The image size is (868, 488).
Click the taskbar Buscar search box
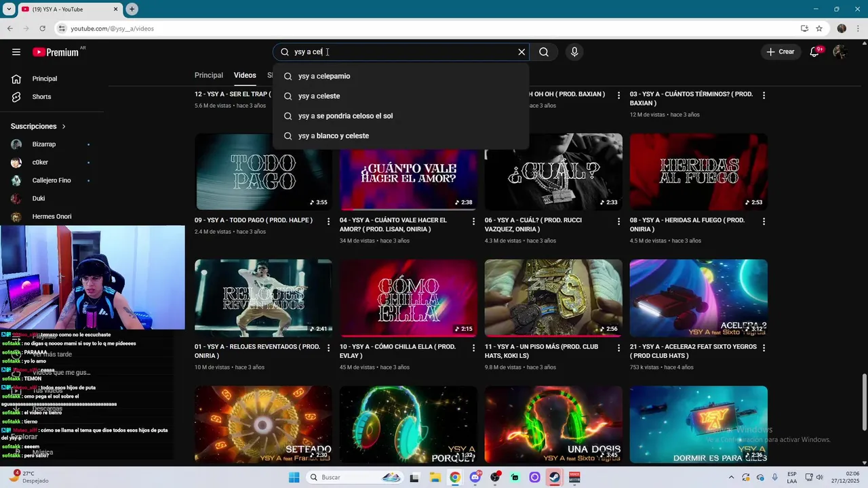click(x=355, y=477)
